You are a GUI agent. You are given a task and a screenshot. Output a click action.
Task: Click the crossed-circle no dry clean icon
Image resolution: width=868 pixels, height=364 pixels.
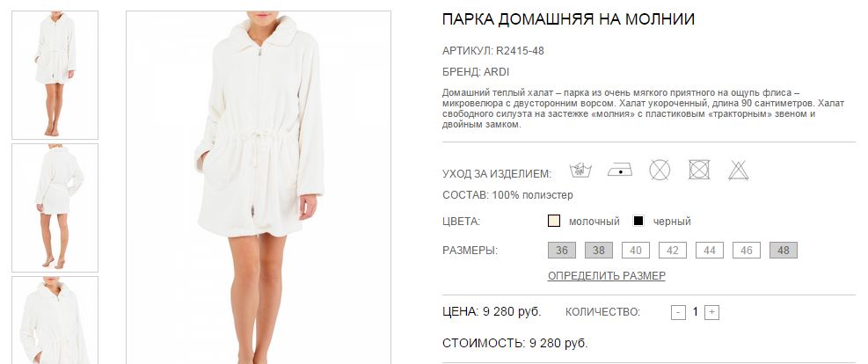(x=660, y=170)
